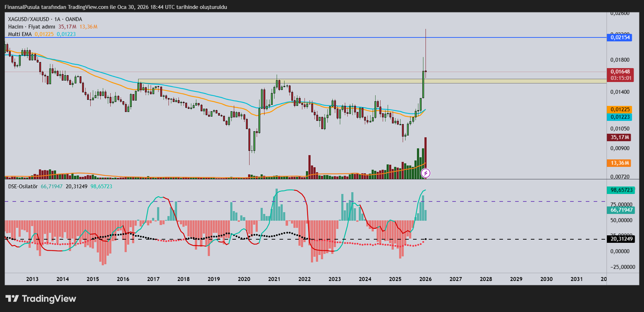Select the 'Hacim · Fiyat adımı' indicator label
This screenshot has height=312, width=644.
tap(32, 27)
